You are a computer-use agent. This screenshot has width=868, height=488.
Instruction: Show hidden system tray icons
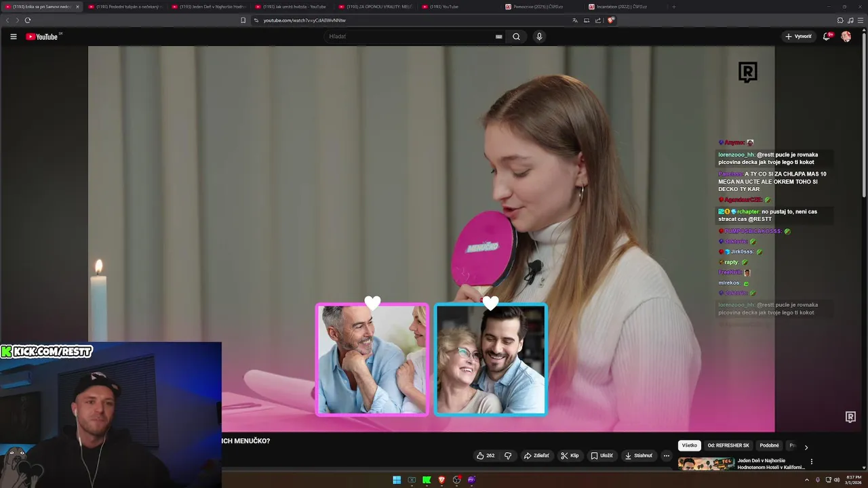pyautogui.click(x=807, y=480)
